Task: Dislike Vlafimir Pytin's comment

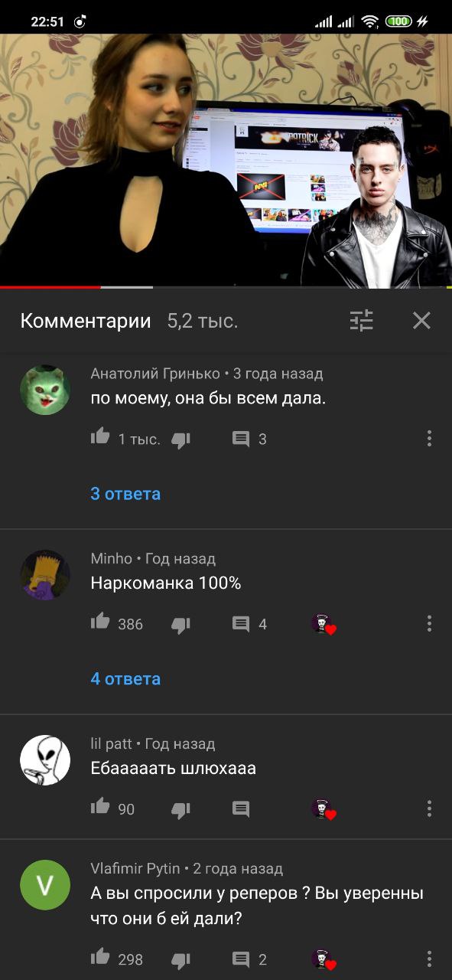Action: (180, 960)
